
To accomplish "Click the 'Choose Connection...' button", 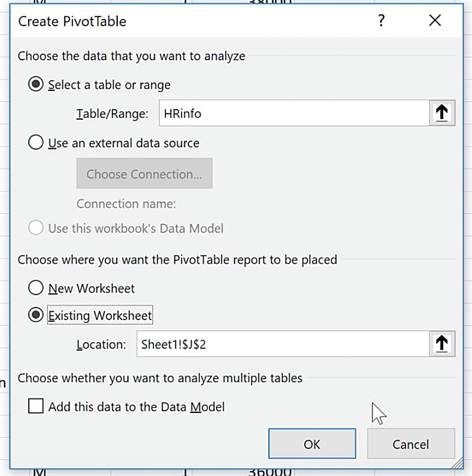I will [x=144, y=174].
